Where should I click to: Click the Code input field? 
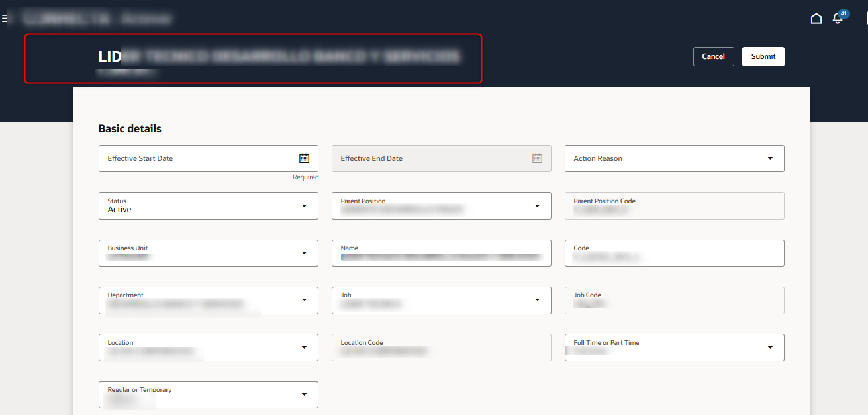point(675,253)
